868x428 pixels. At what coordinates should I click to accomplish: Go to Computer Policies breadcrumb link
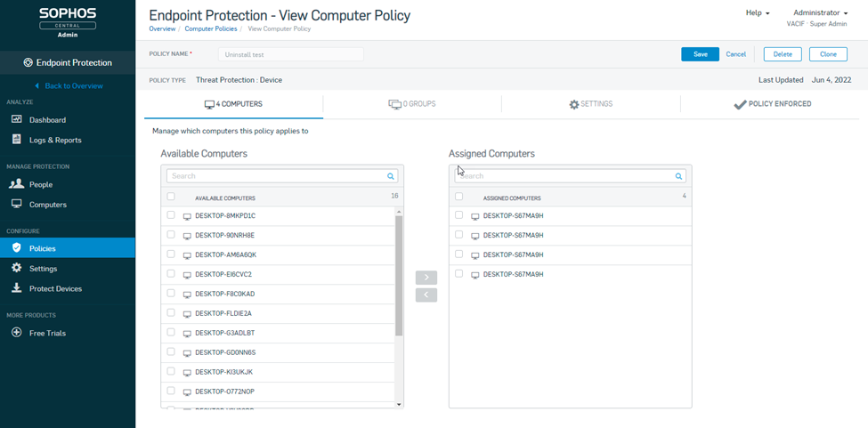coord(211,28)
